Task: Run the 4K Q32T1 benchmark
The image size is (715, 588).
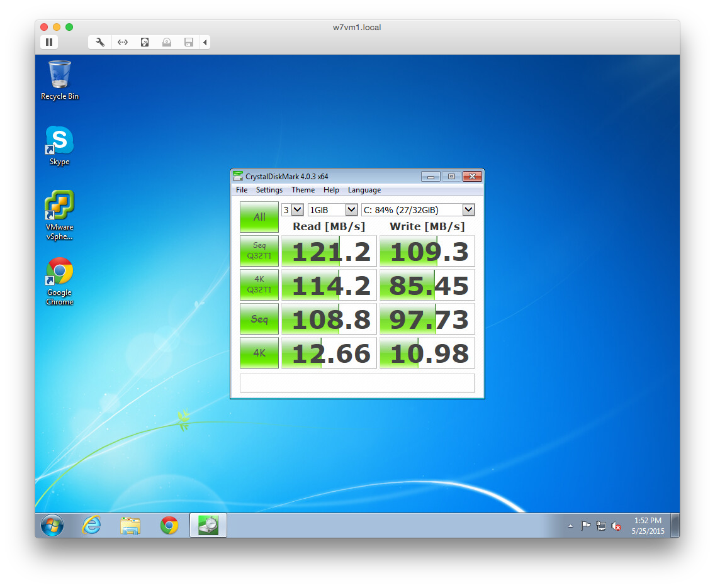Action: coord(259,285)
